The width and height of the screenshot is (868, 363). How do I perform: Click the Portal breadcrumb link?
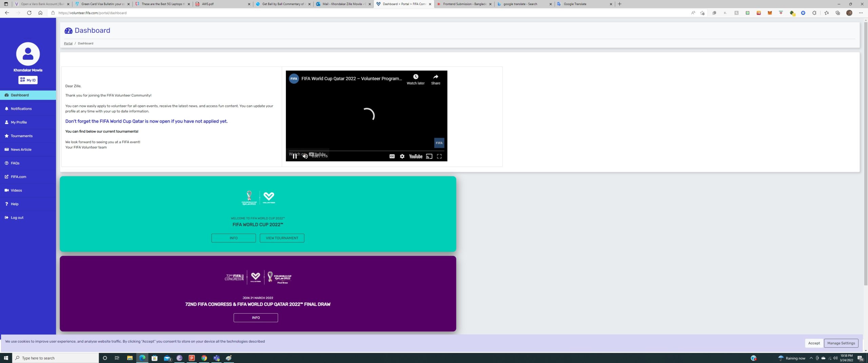68,43
